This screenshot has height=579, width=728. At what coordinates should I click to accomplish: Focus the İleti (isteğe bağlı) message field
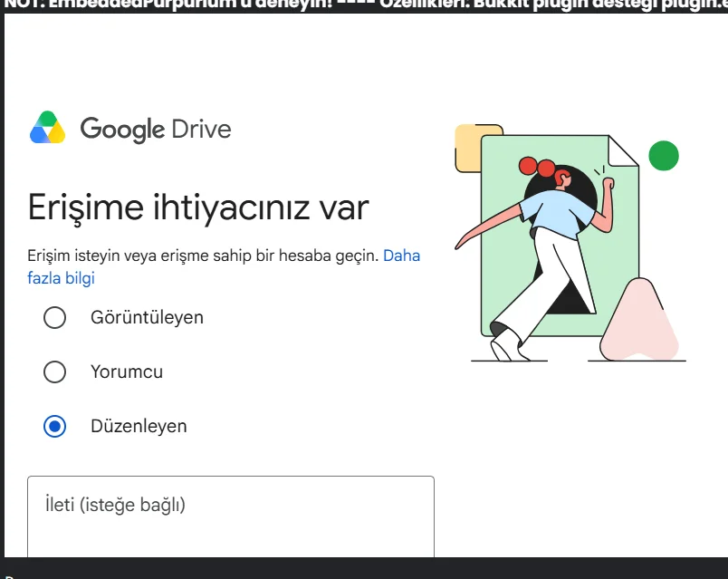tap(231, 516)
